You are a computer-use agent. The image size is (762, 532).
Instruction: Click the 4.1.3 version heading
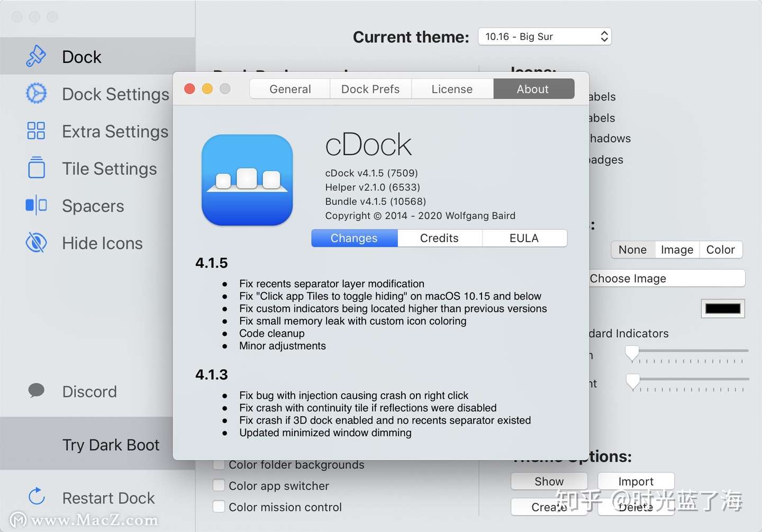[x=212, y=375]
